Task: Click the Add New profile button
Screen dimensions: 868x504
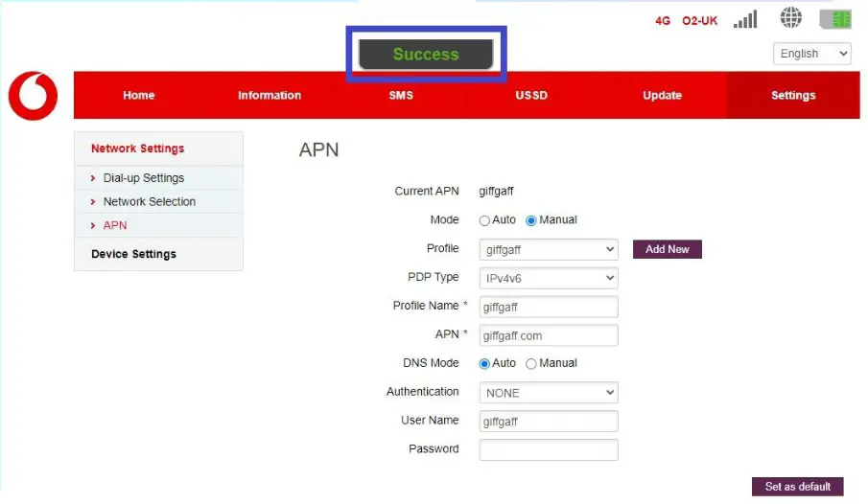Action: [x=668, y=249]
